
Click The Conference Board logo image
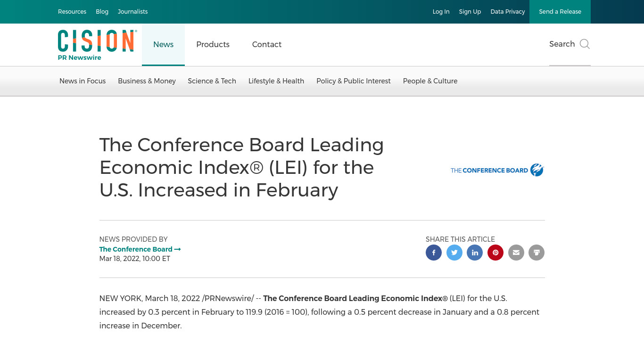pyautogui.click(x=497, y=170)
